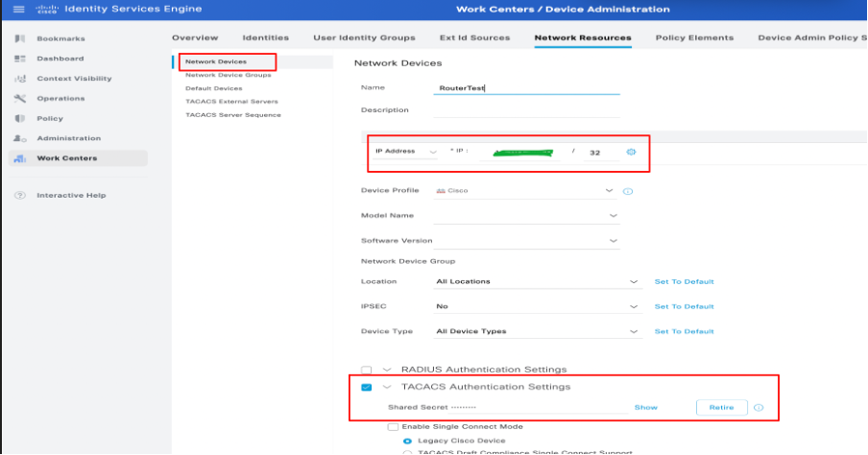Open Default Devices menu item
Screen dimensions: 868x455
point(214,88)
